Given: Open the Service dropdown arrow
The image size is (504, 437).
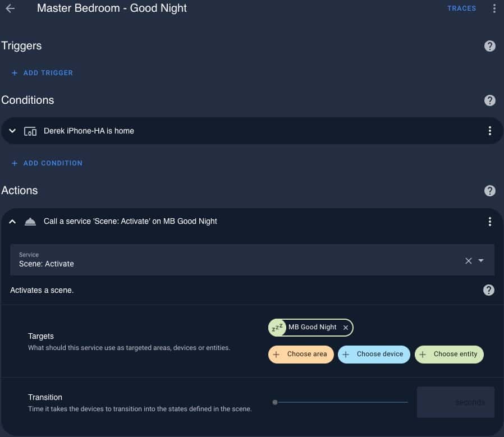Looking at the screenshot, I should point(481,260).
